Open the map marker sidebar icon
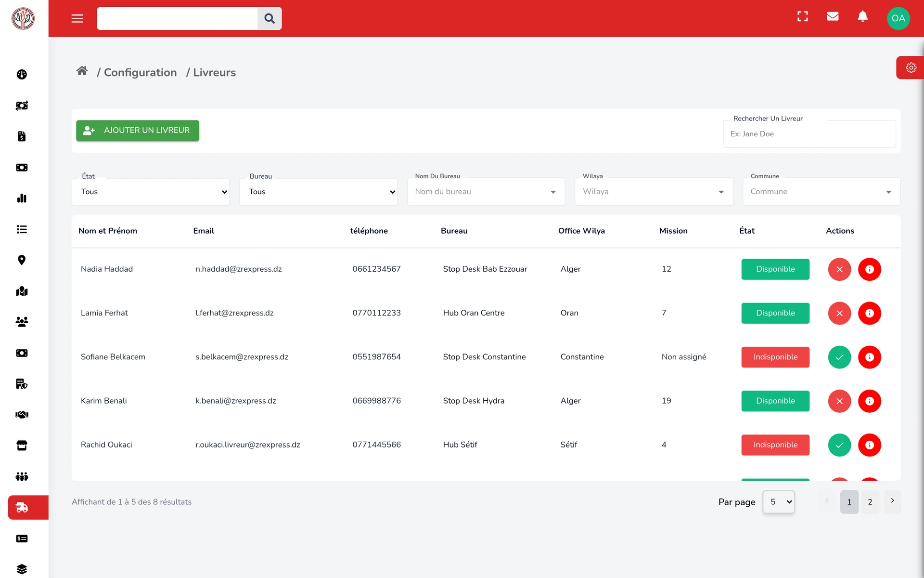This screenshot has height=578, width=924. point(22,291)
